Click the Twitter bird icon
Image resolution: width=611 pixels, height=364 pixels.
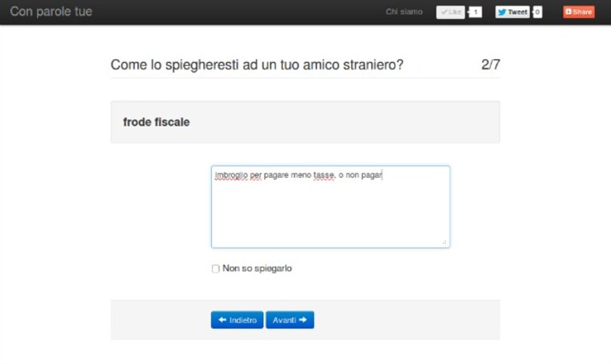[x=503, y=12]
